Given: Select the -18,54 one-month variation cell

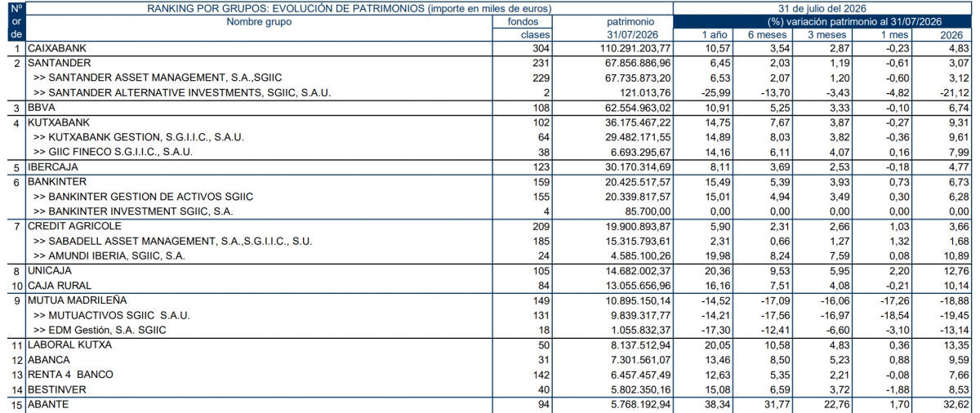Looking at the screenshot, I should click(896, 315).
